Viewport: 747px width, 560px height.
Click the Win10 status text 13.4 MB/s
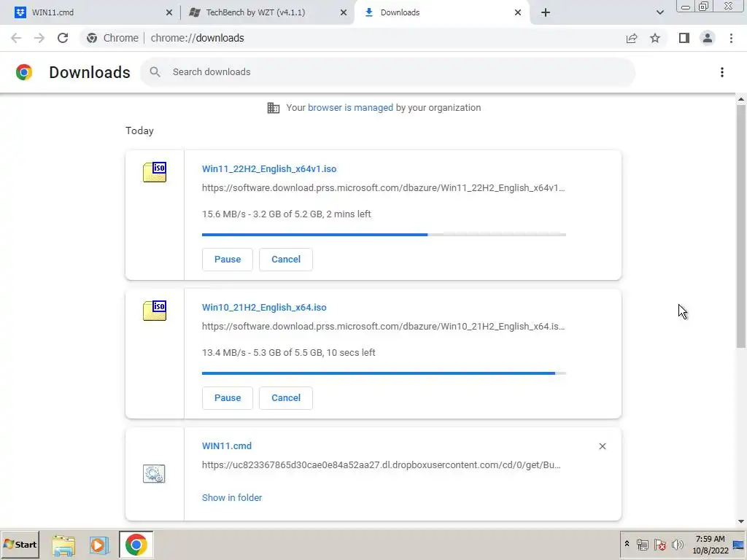tap(289, 353)
